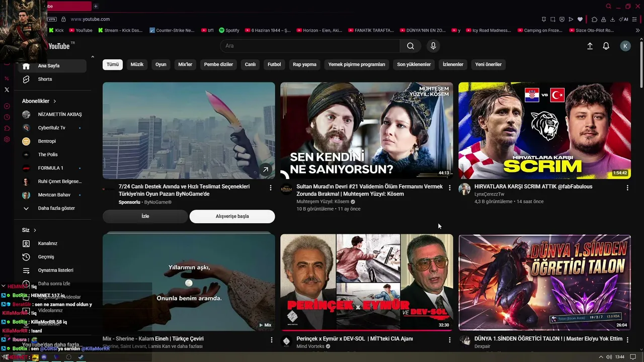
Task: Select the Rap yapma filter chip
Action: (305, 64)
